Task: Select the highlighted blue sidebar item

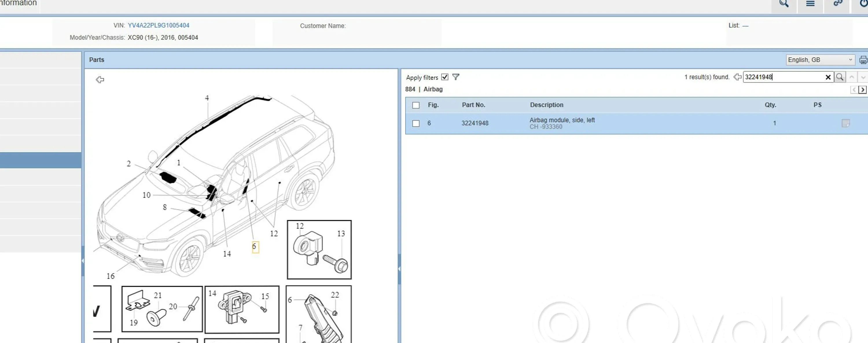Action: (41, 160)
